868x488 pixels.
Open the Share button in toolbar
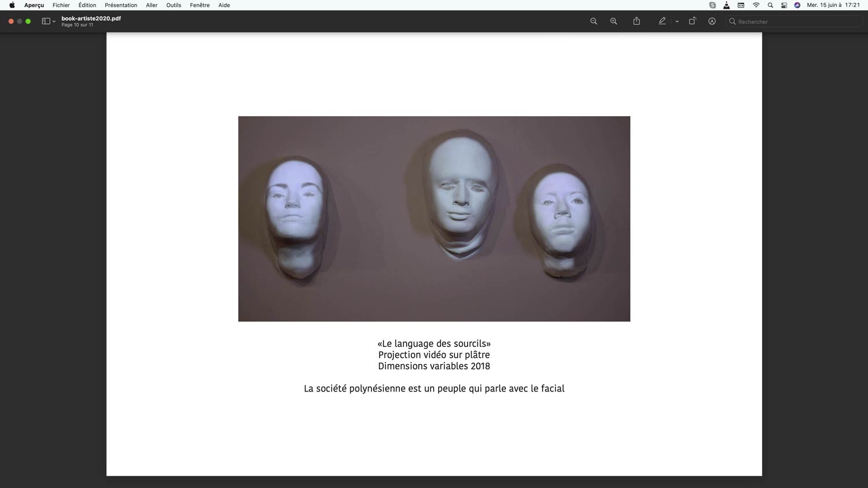click(x=637, y=21)
